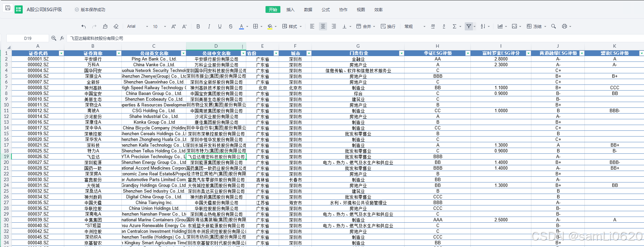Toggle bold formatting
Image resolution: width=644 pixels, height=247 pixels.
pyautogui.click(x=198, y=26)
